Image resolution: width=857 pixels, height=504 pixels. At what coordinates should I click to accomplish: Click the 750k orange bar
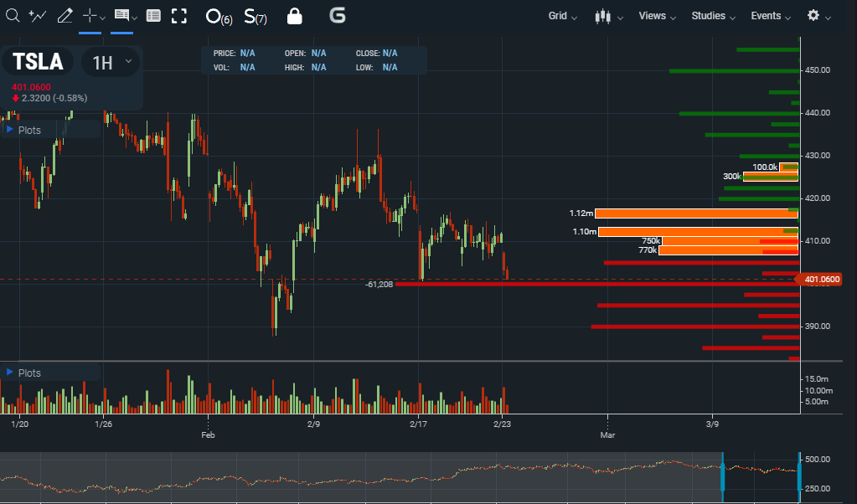[731, 241]
